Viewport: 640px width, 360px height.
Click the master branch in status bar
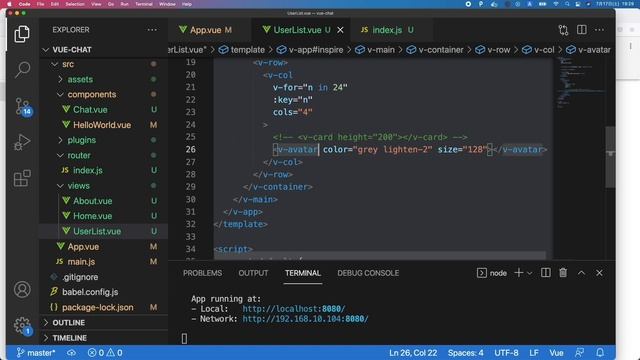click(x=36, y=353)
